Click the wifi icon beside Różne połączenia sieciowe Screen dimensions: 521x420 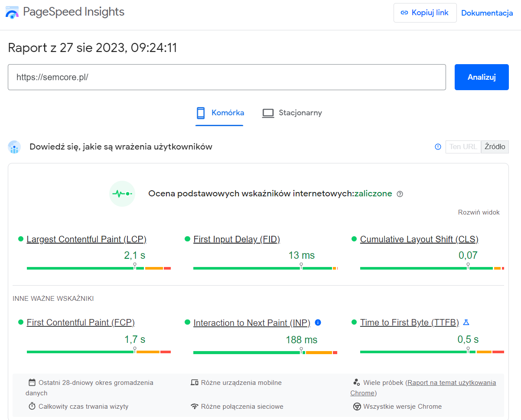pyautogui.click(x=194, y=407)
